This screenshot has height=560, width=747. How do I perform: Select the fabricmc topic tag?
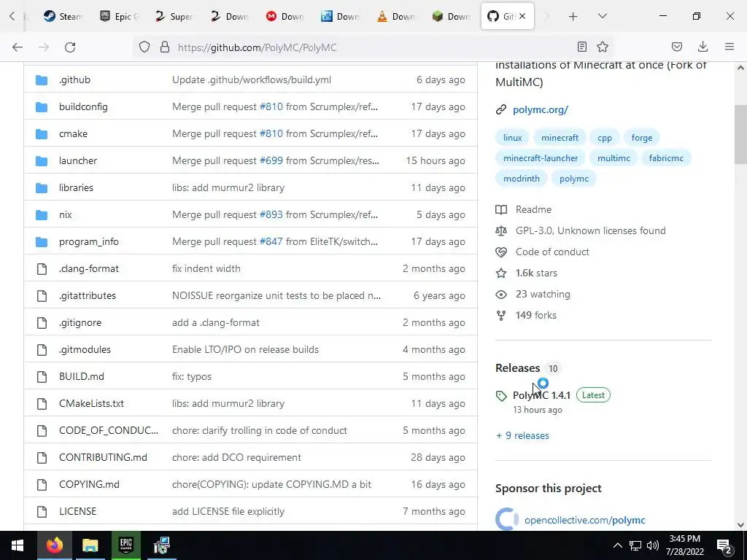[666, 158]
